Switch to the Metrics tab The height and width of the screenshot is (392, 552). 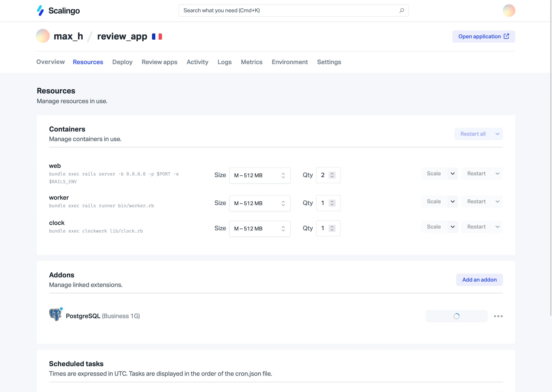[252, 62]
